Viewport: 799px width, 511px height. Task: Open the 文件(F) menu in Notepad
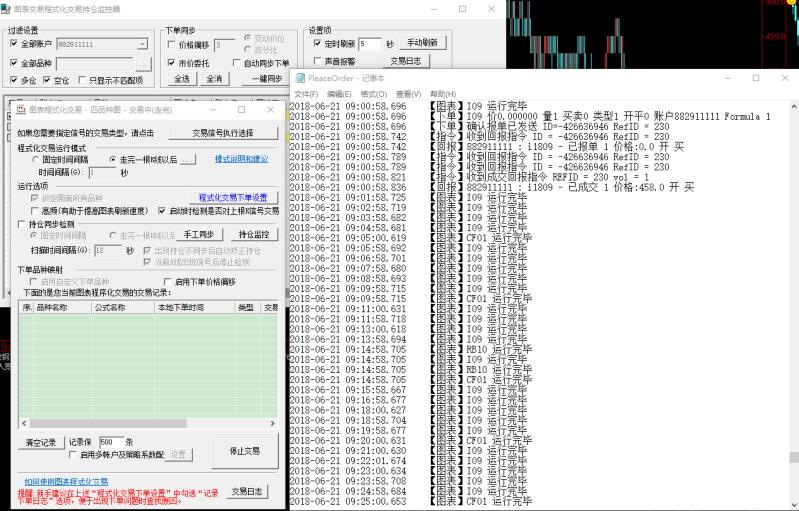305,93
